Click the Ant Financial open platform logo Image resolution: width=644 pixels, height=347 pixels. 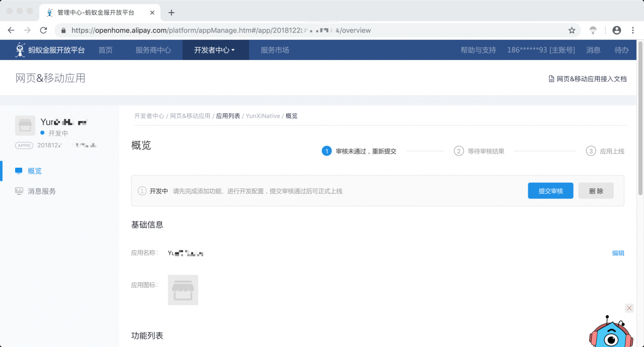(50, 50)
